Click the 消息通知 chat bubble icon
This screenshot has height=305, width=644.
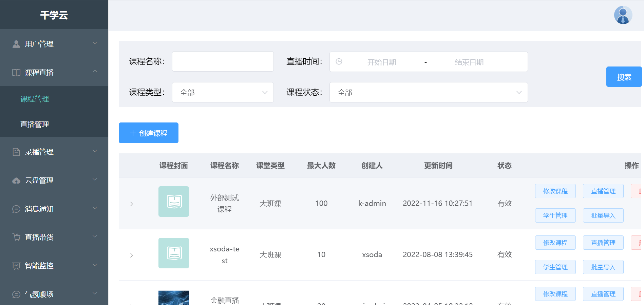16,209
